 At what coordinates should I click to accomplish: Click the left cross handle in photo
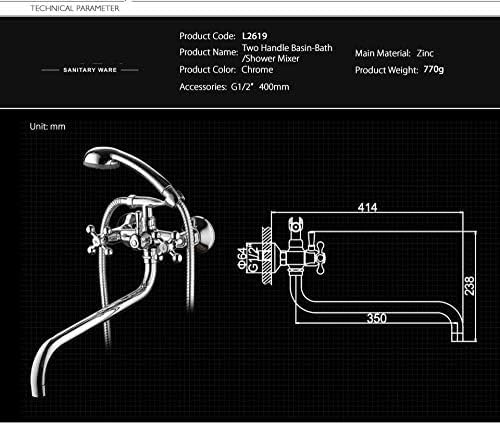99,240
